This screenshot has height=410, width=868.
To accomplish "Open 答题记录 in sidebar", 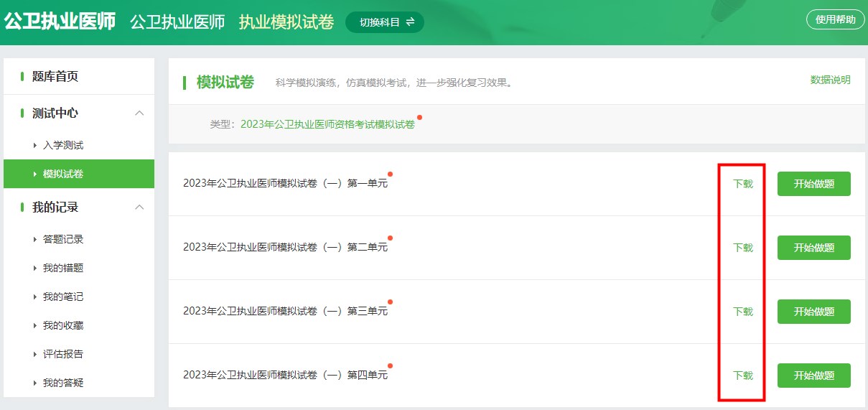I will (63, 239).
